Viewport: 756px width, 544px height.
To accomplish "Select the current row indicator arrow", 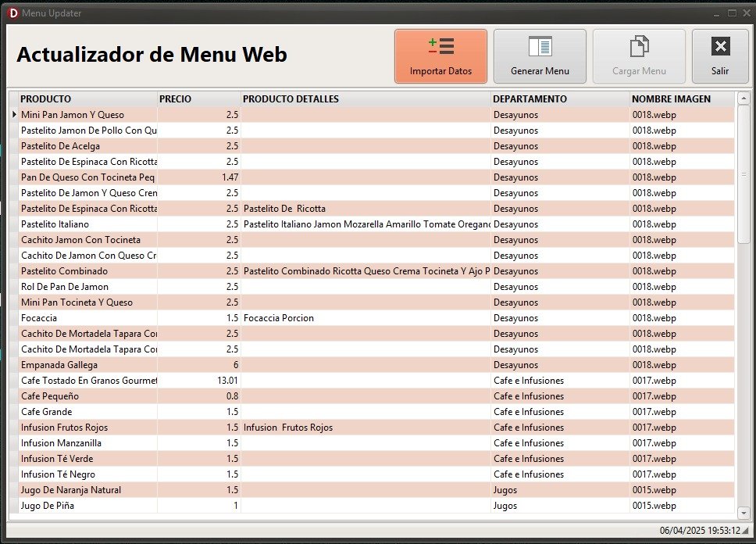I will [13, 115].
